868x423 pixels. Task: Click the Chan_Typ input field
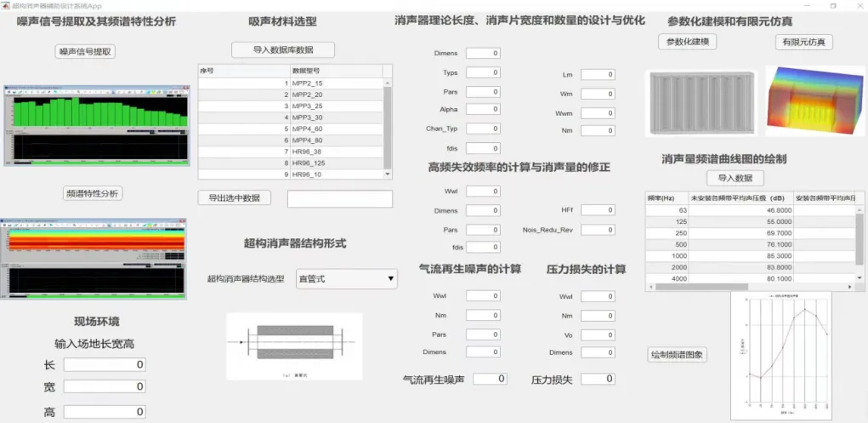(x=483, y=129)
